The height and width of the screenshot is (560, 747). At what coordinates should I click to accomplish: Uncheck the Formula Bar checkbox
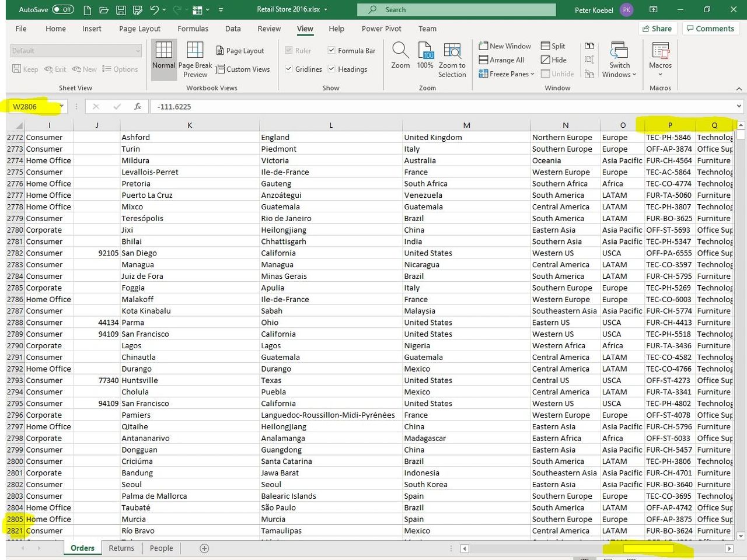(x=331, y=51)
